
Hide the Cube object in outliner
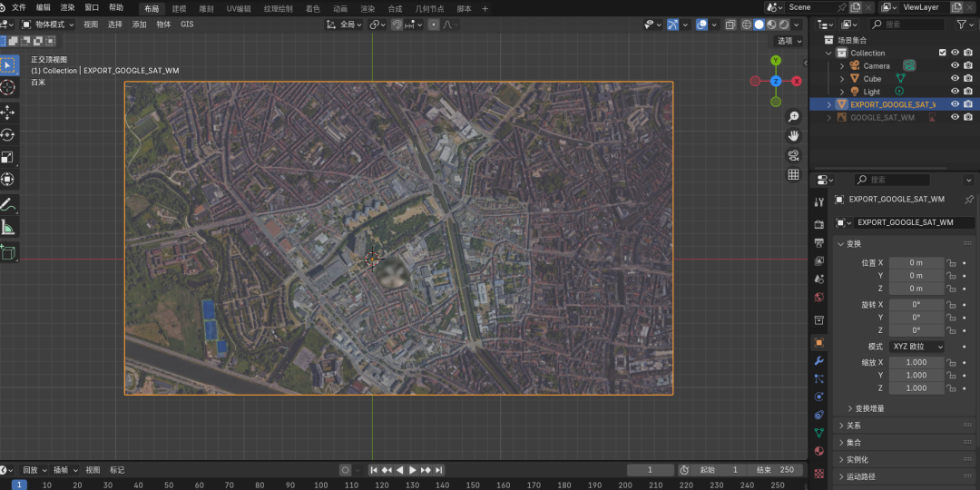click(955, 78)
